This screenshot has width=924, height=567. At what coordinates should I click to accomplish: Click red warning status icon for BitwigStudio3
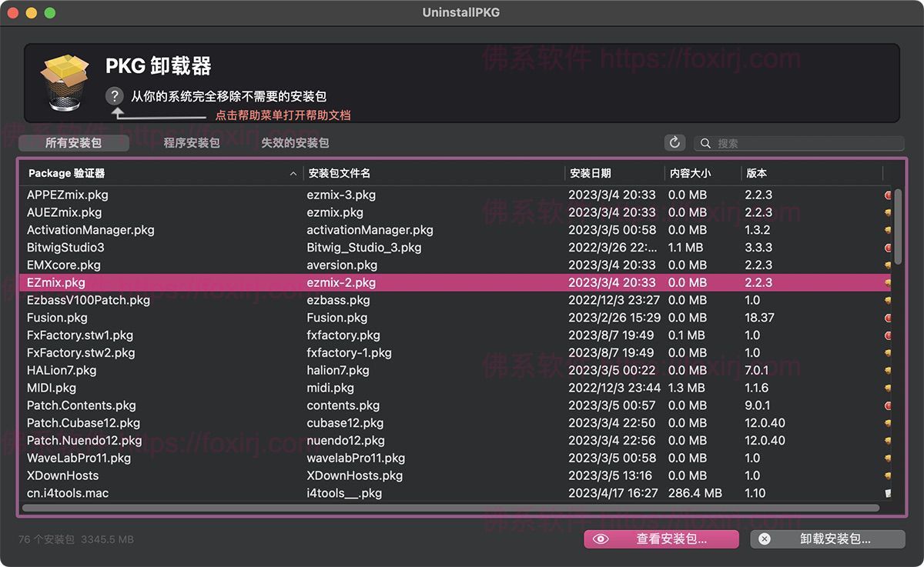point(888,248)
